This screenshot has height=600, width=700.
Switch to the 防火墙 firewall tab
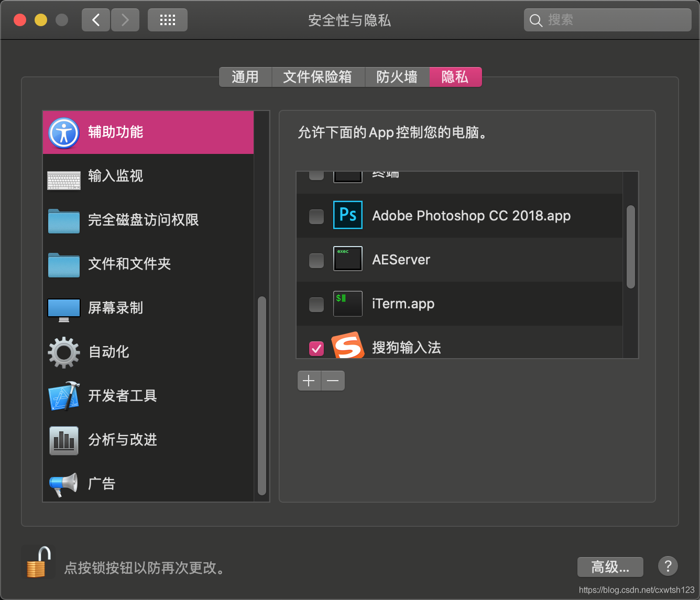(x=397, y=77)
